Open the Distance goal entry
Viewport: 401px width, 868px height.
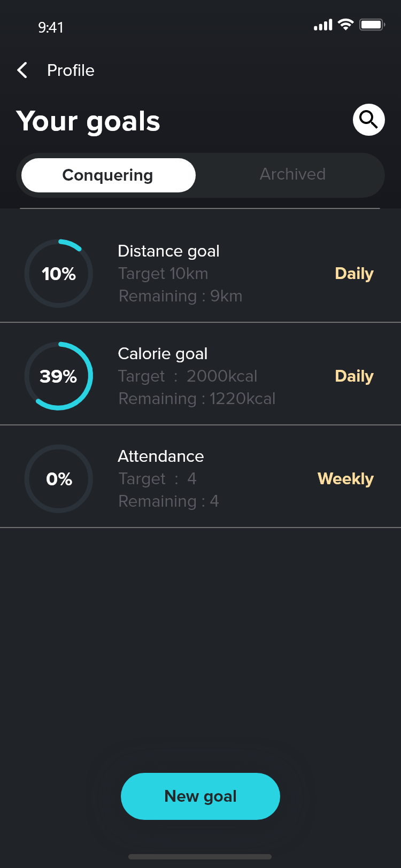point(168,251)
